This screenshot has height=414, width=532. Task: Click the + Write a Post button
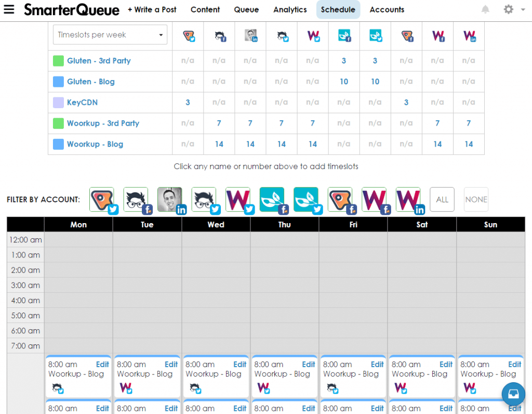(152, 9)
